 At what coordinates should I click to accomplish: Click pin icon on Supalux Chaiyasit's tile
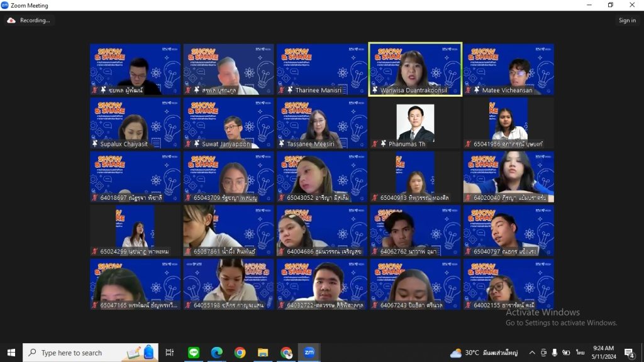point(95,144)
